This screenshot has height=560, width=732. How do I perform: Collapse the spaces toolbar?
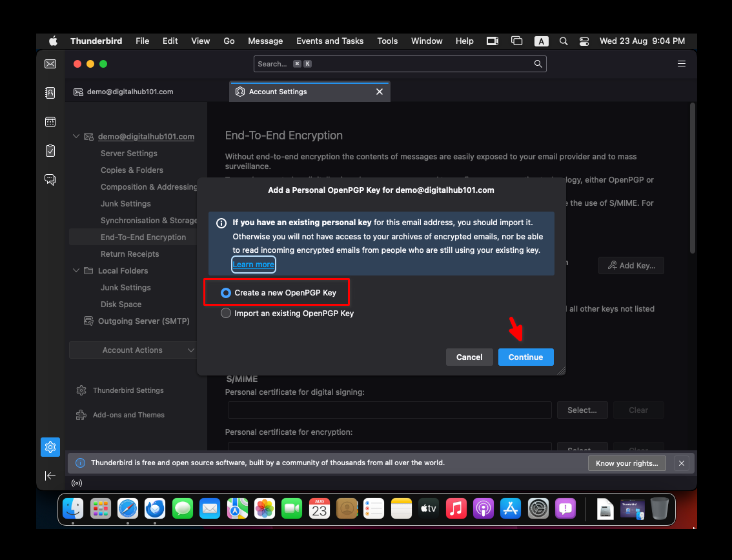tap(50, 475)
